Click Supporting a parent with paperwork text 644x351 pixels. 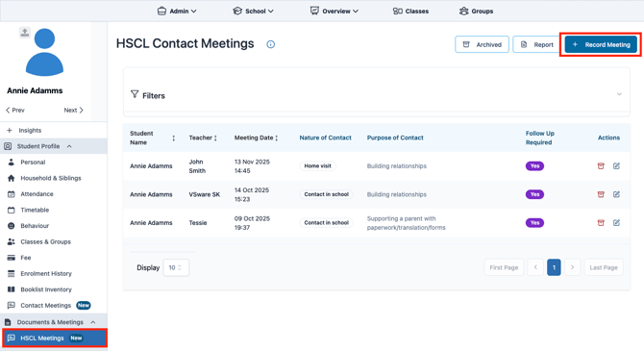pos(406,223)
